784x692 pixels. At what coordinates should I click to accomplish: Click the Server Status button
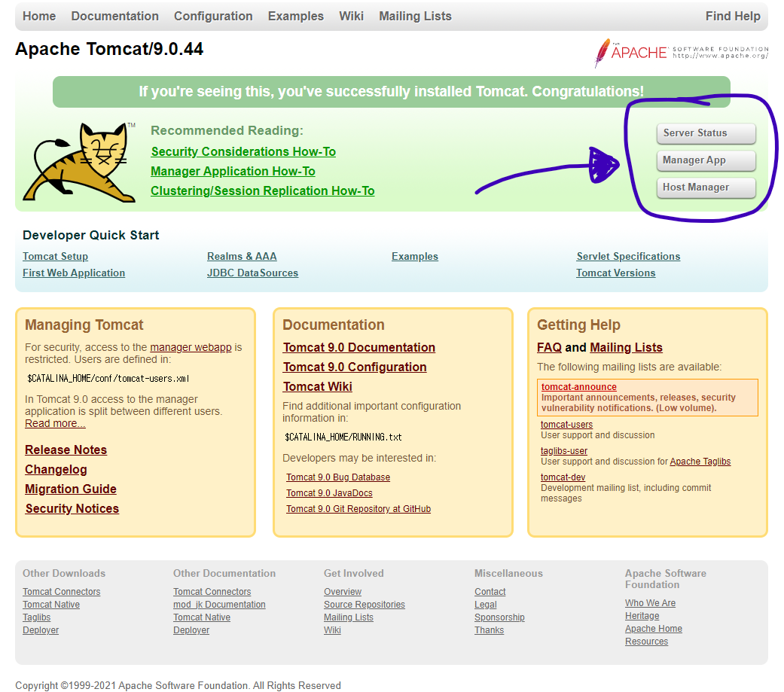[x=706, y=133]
